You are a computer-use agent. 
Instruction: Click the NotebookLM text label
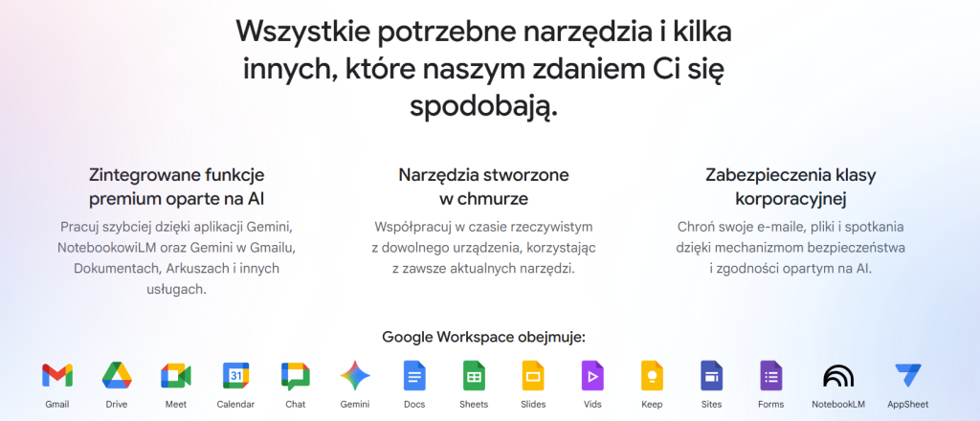pos(838,404)
